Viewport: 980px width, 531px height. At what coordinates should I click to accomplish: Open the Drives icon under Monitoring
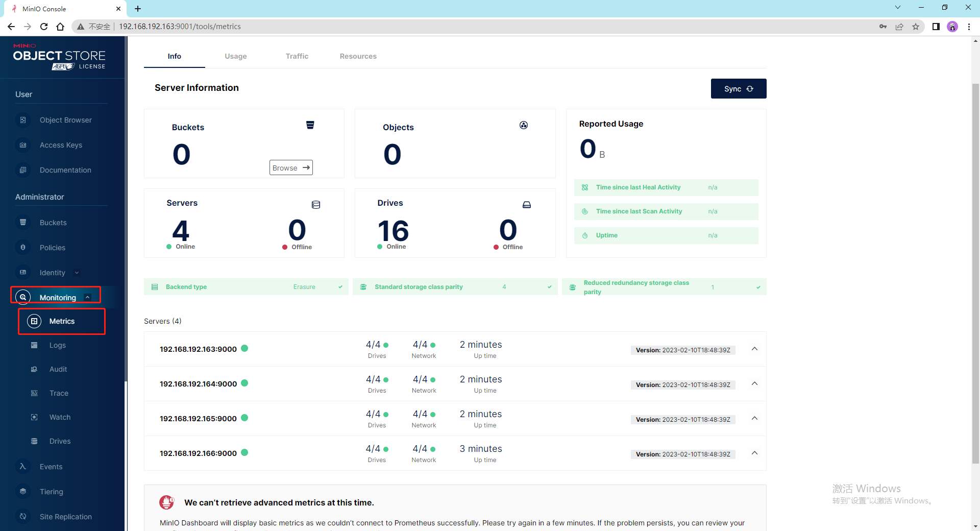[34, 441]
